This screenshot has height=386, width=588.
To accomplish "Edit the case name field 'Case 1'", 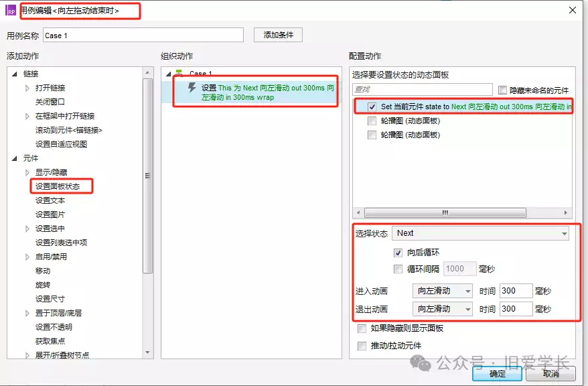I will coord(143,36).
